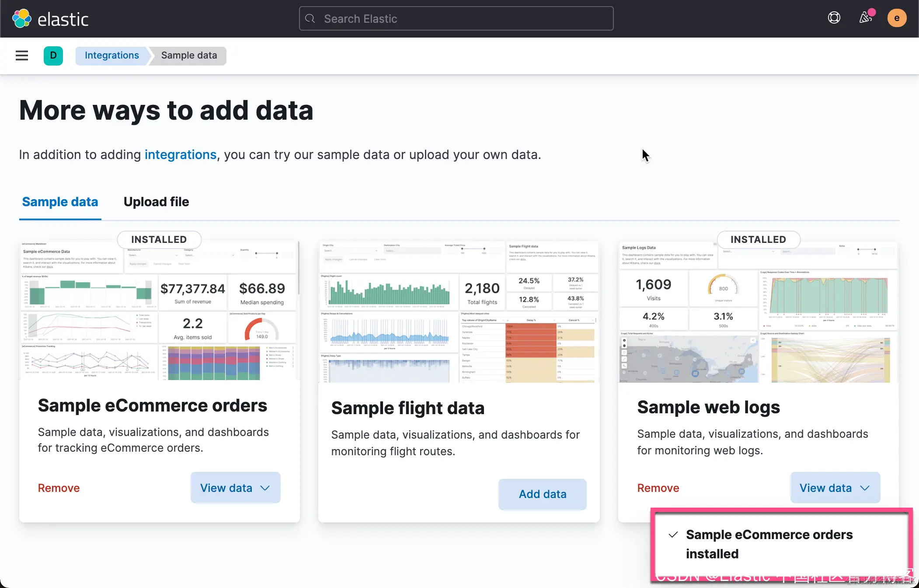Screen dimensions: 919x588
Task: Follow the 'integrations' text link
Action: pyautogui.click(x=180, y=155)
